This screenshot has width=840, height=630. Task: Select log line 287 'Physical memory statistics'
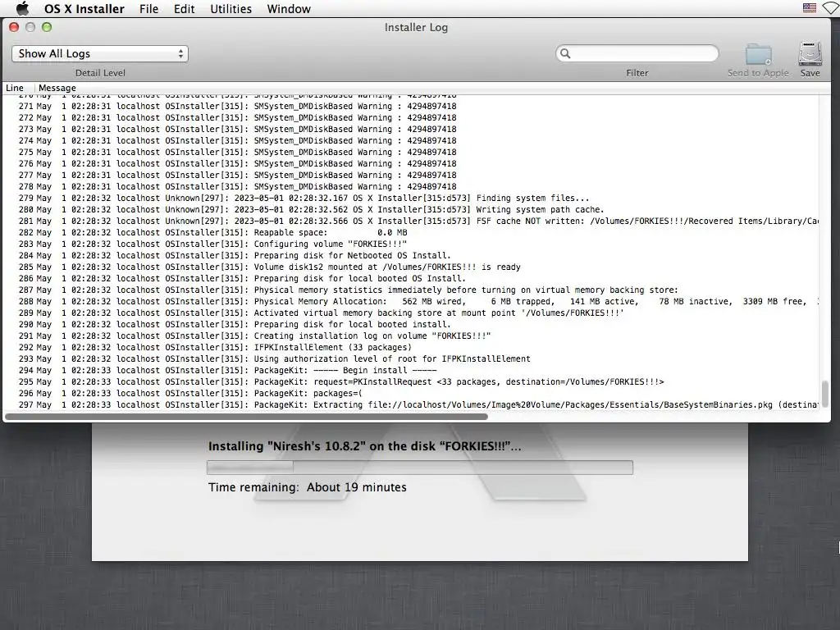pyautogui.click(x=412, y=290)
